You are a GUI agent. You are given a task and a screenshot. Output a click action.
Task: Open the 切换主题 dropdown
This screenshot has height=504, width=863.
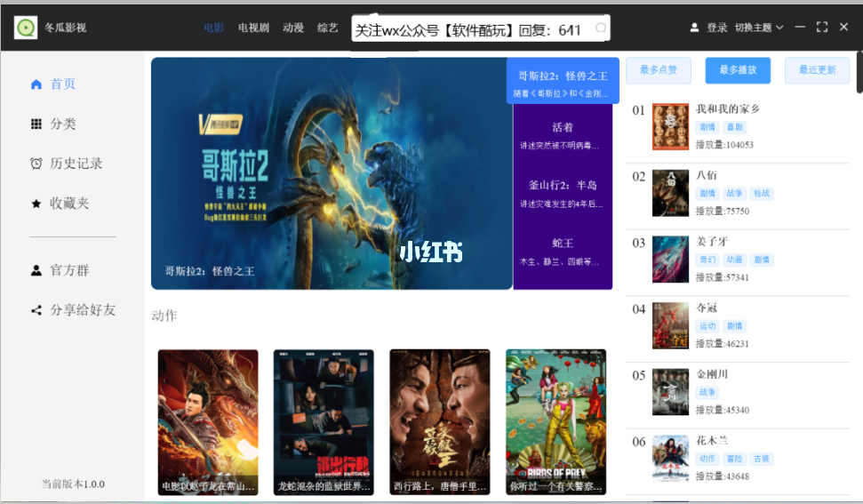click(x=759, y=28)
